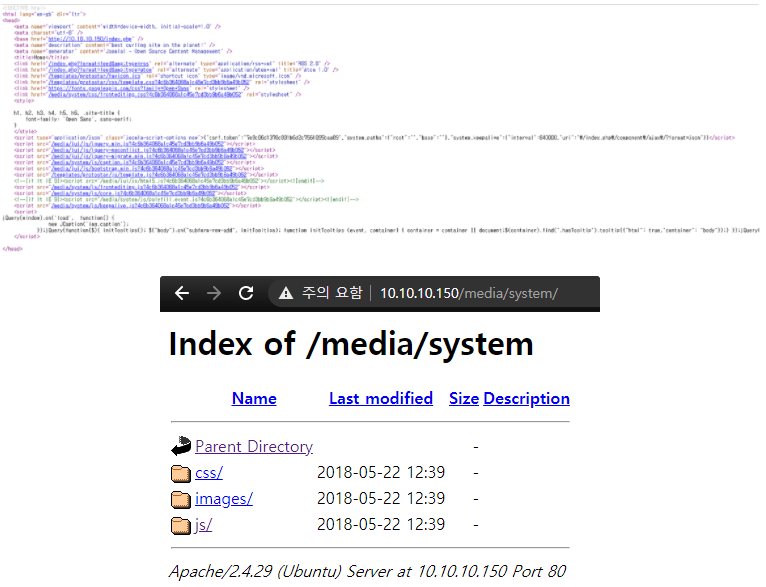Image resolution: width=766 pixels, height=587 pixels.
Task: Reload the page with the refresh icon
Action: click(x=246, y=293)
